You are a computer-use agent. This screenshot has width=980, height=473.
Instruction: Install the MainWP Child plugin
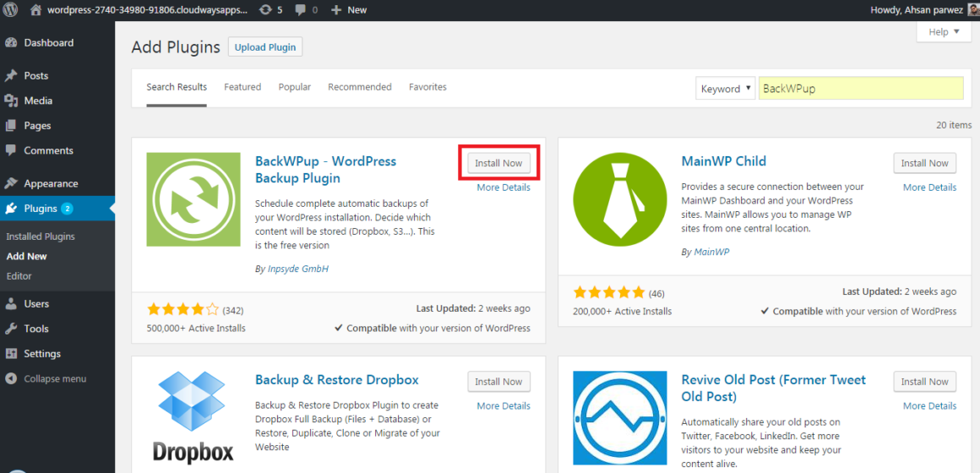click(x=925, y=163)
